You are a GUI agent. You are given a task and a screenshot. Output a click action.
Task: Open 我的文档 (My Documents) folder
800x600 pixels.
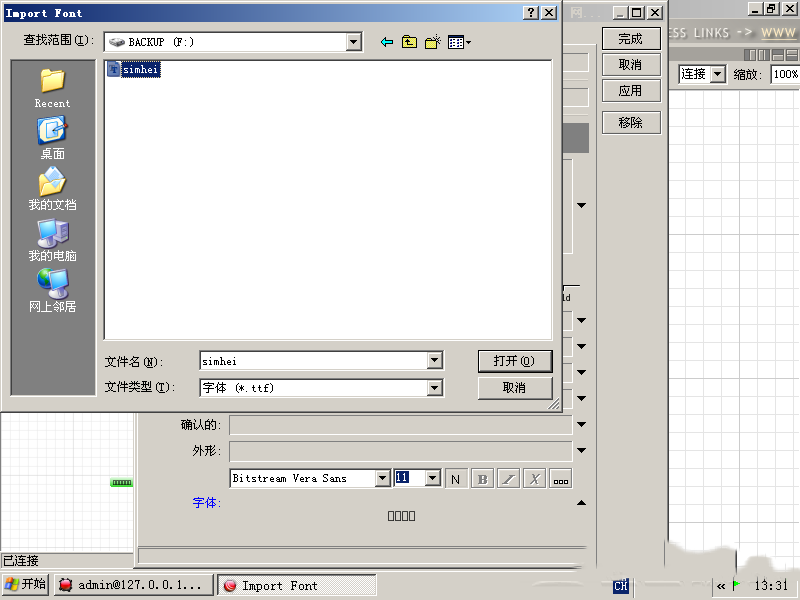pyautogui.click(x=52, y=188)
